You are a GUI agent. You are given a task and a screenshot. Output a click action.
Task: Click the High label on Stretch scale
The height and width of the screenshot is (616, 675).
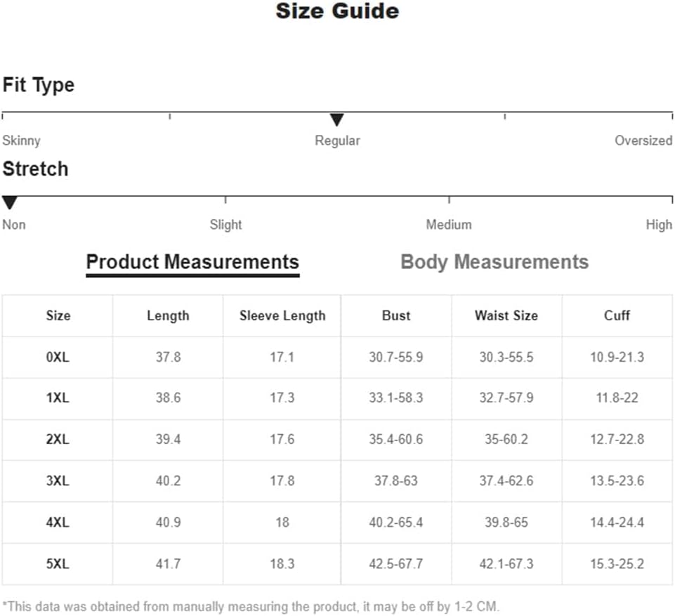click(x=659, y=225)
